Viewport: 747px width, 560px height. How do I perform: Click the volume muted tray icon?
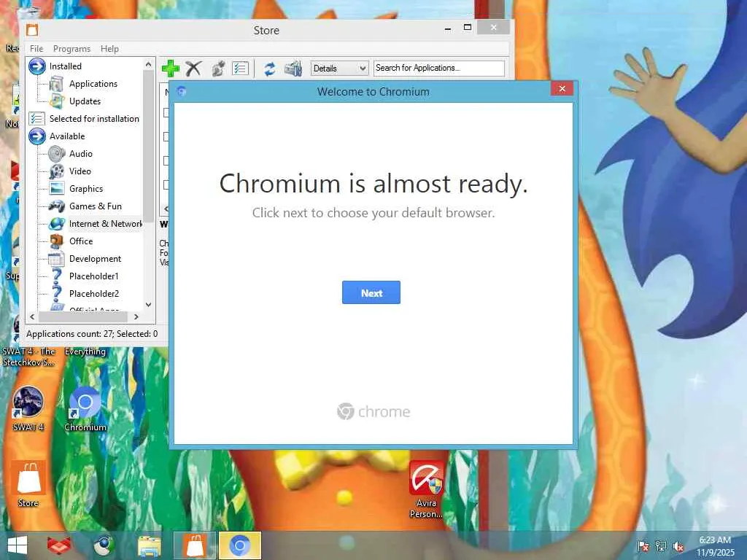[x=678, y=546]
